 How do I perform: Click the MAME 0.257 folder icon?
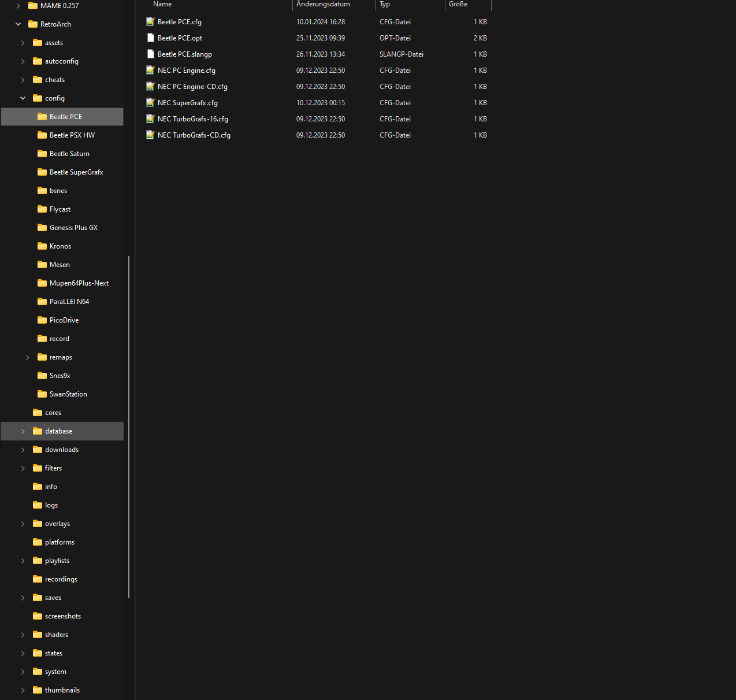33,6
